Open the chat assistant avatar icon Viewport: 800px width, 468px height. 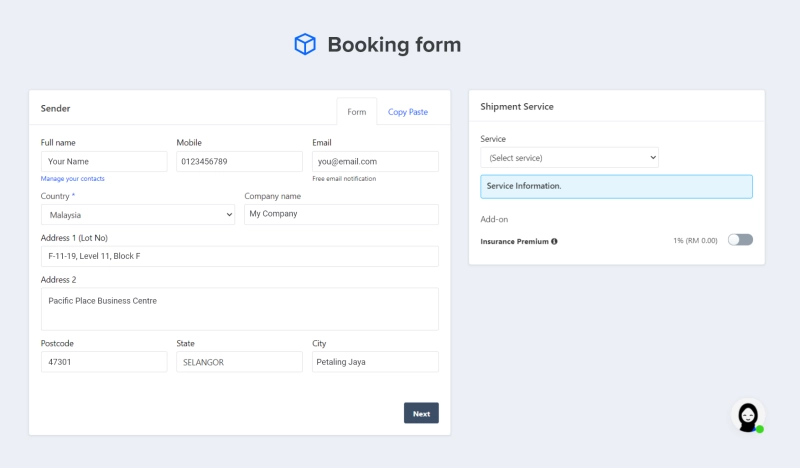(x=748, y=416)
